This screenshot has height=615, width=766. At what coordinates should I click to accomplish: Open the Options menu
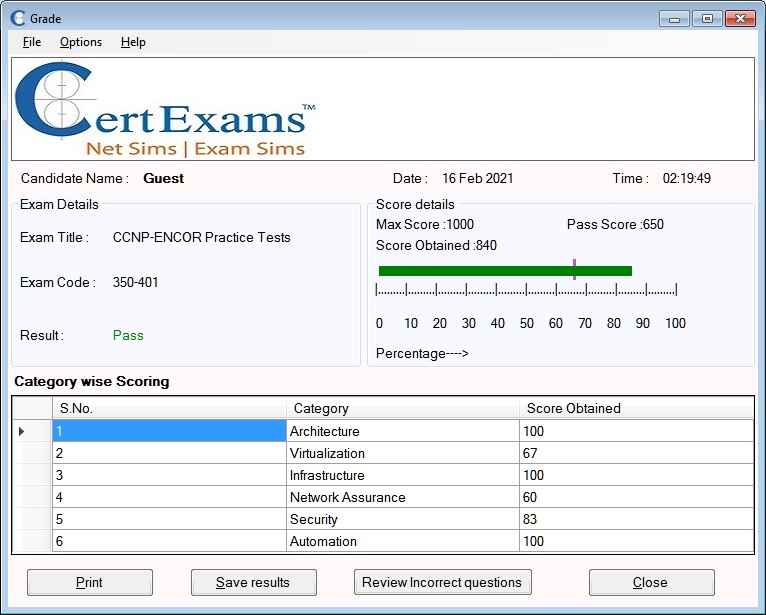pyautogui.click(x=81, y=42)
